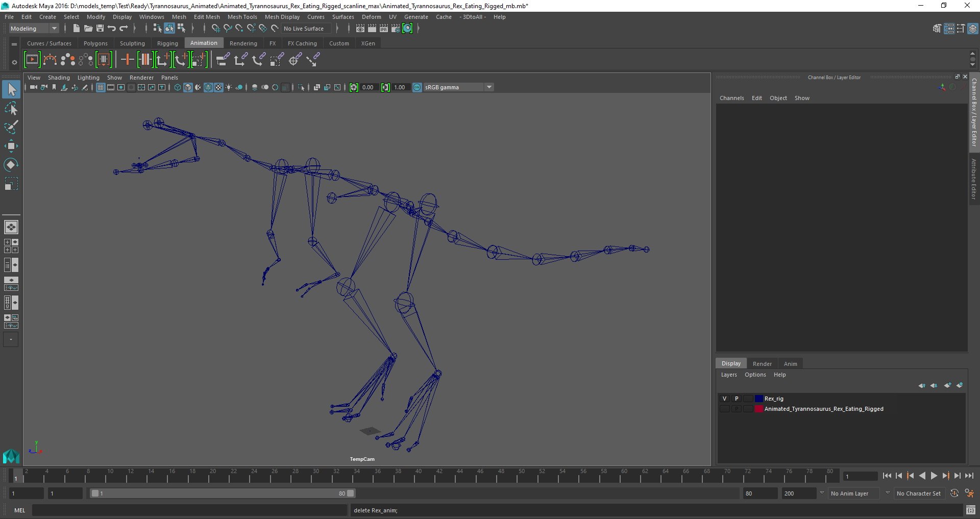Click the Open Scene folder icon
This screenshot has height=519, width=980.
tap(88, 29)
